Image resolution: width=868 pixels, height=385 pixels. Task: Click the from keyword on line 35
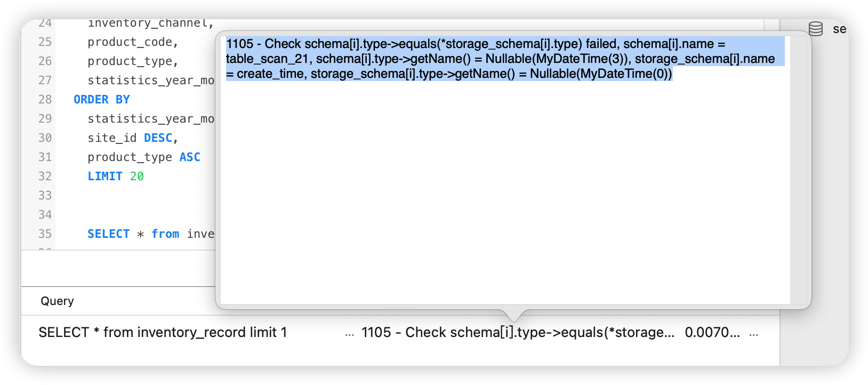[165, 234]
